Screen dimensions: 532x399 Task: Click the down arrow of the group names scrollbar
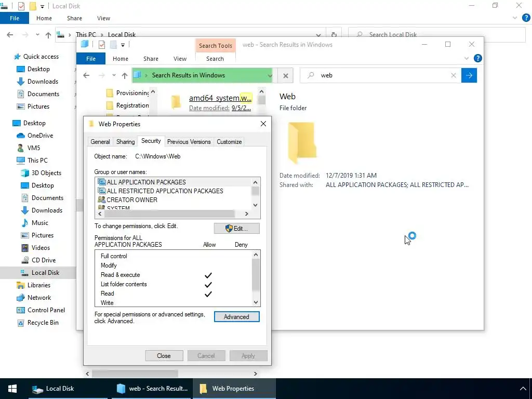click(x=256, y=205)
